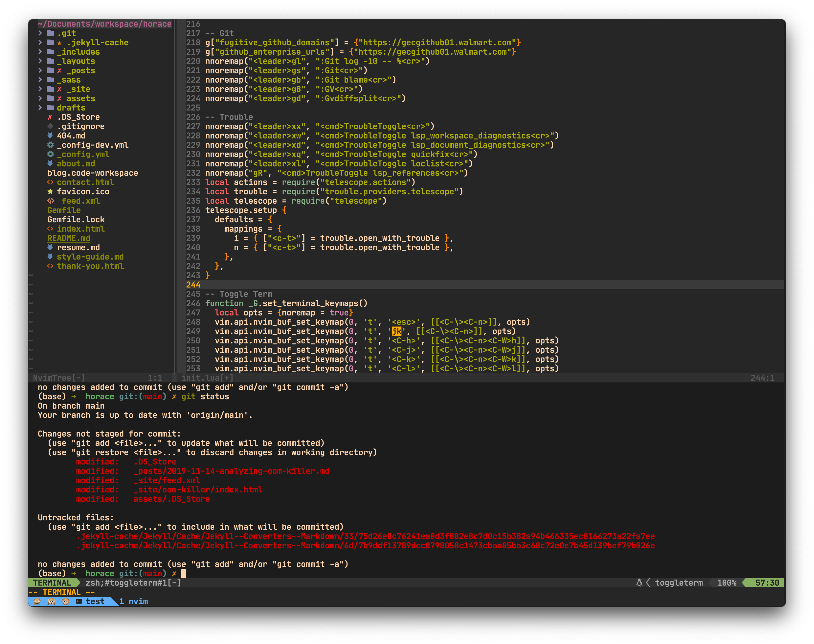Click the TERMINAL mode indicator in statusline
This screenshot has height=644, width=814.
pyautogui.click(x=52, y=583)
